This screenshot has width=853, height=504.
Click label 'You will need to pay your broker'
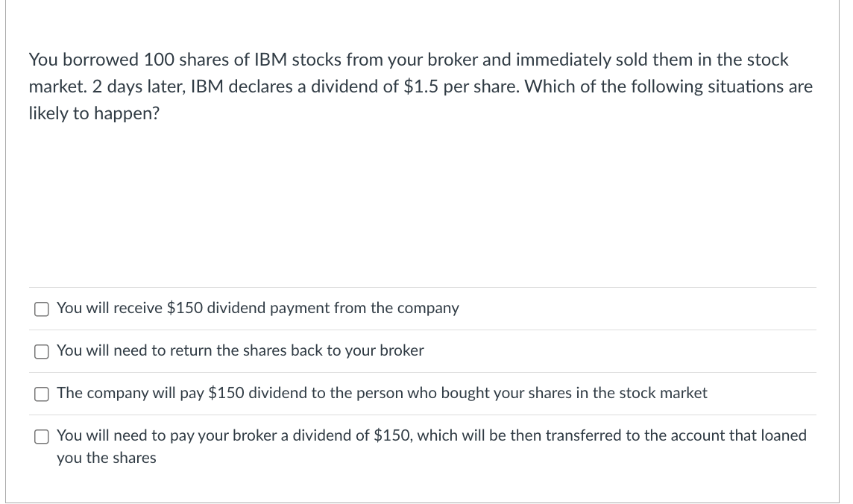(431, 435)
